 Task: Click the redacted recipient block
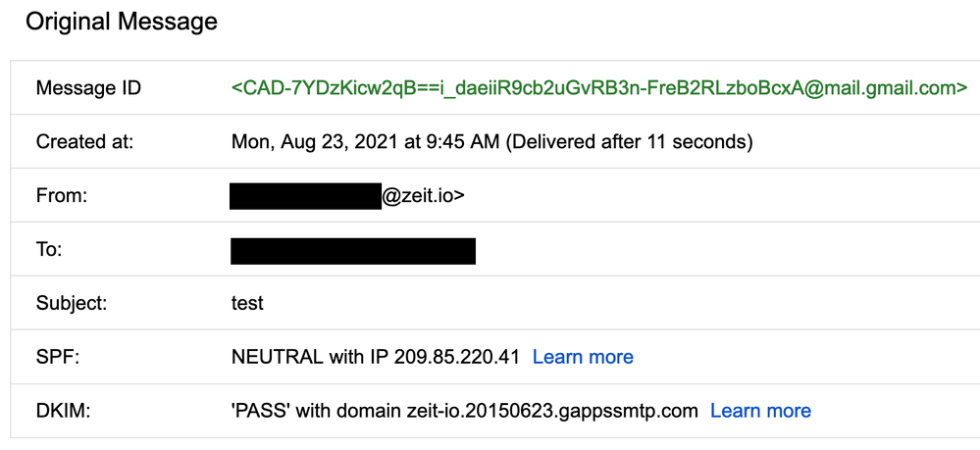click(x=353, y=250)
